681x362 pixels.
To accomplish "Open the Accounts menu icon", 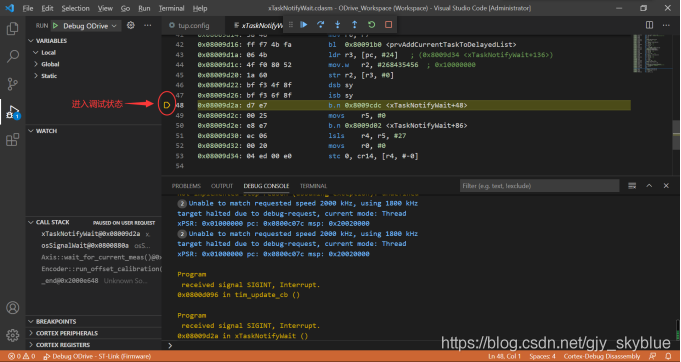I will (x=13, y=307).
